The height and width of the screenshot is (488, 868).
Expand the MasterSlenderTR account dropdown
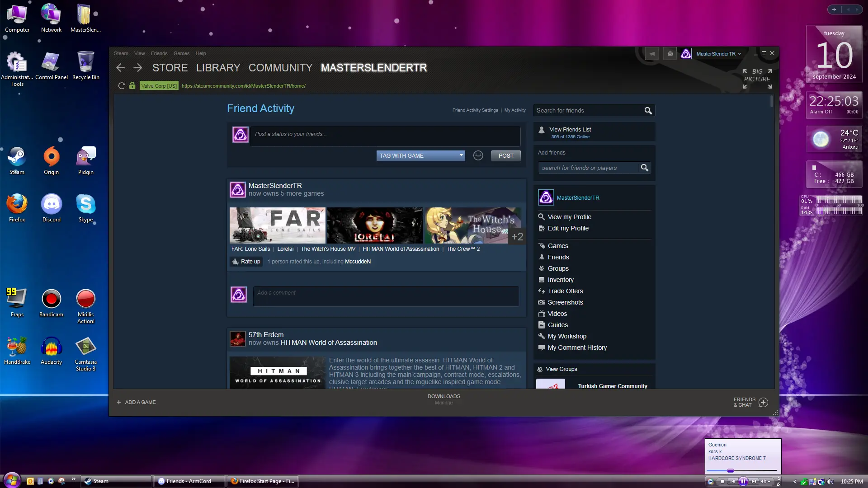point(740,54)
